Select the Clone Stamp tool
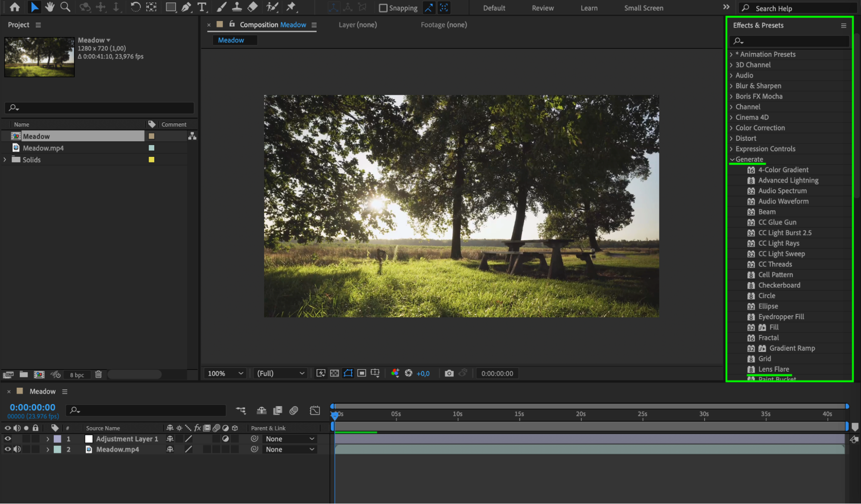Screen dimensions: 861x504 [236, 7]
